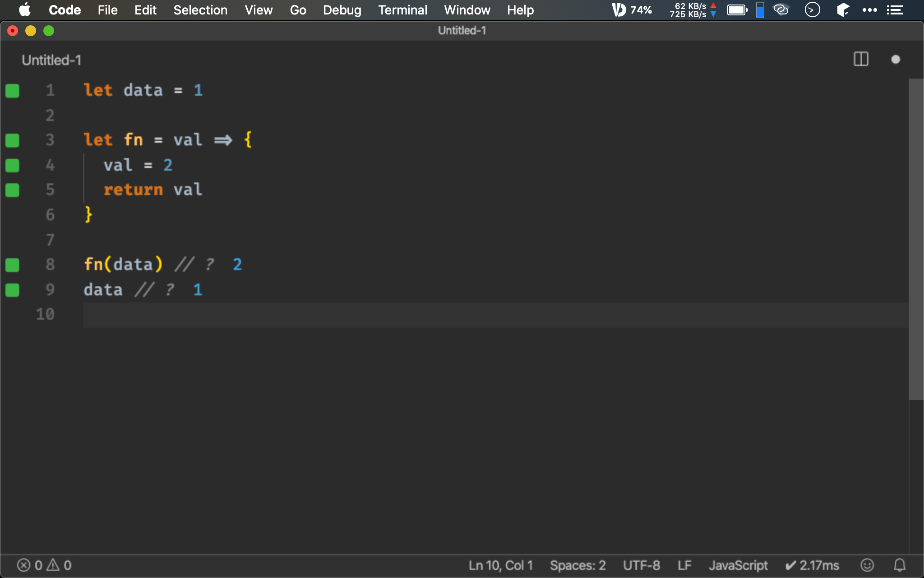Click the warnings triangle in status bar
Image resolution: width=924 pixels, height=578 pixels.
click(x=53, y=565)
